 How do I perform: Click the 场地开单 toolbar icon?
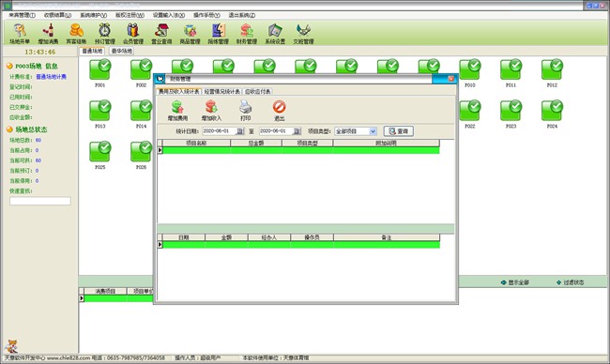tap(20, 34)
